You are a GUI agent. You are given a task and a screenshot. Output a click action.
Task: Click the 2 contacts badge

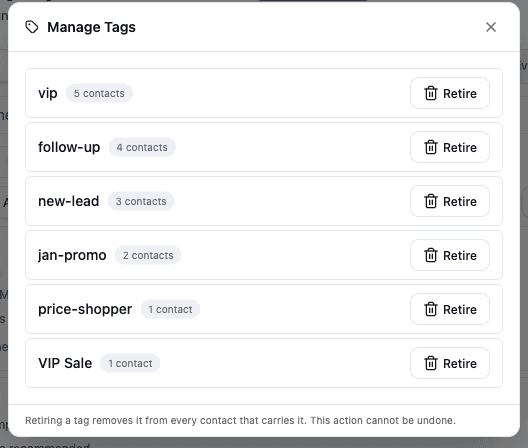coord(148,255)
